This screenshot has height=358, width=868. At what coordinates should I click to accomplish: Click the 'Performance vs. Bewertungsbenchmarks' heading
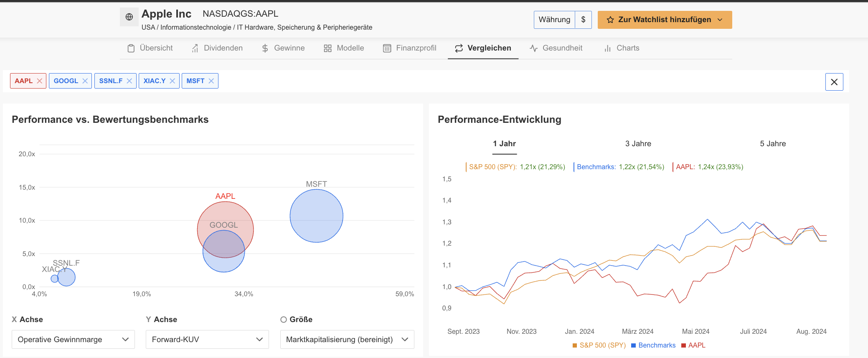(x=110, y=119)
